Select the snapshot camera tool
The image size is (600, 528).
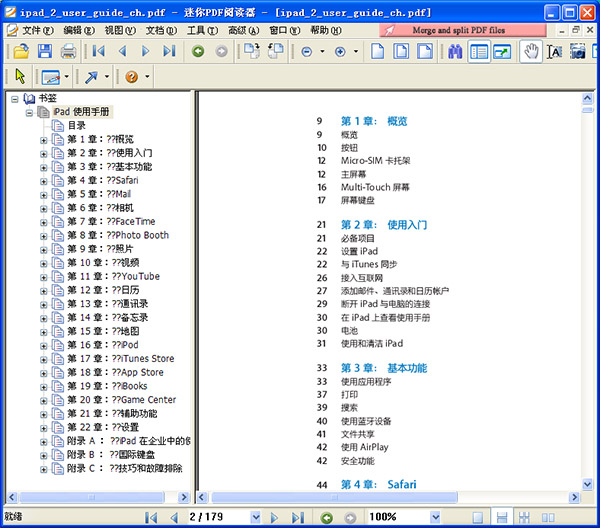(577, 51)
